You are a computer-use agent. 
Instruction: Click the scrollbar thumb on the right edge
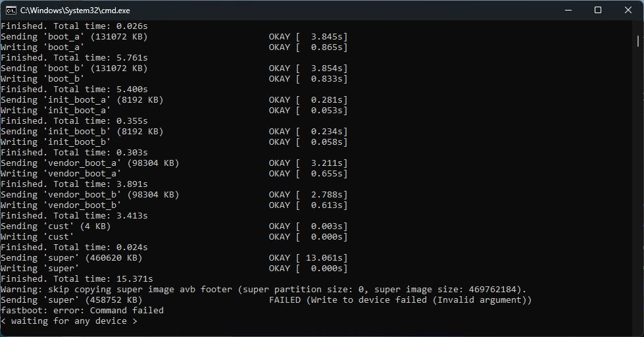pos(638,41)
